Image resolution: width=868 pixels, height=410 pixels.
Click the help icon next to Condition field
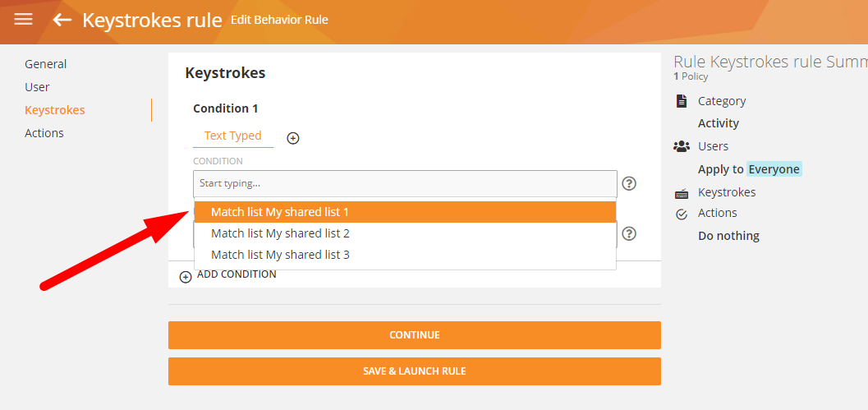point(629,183)
